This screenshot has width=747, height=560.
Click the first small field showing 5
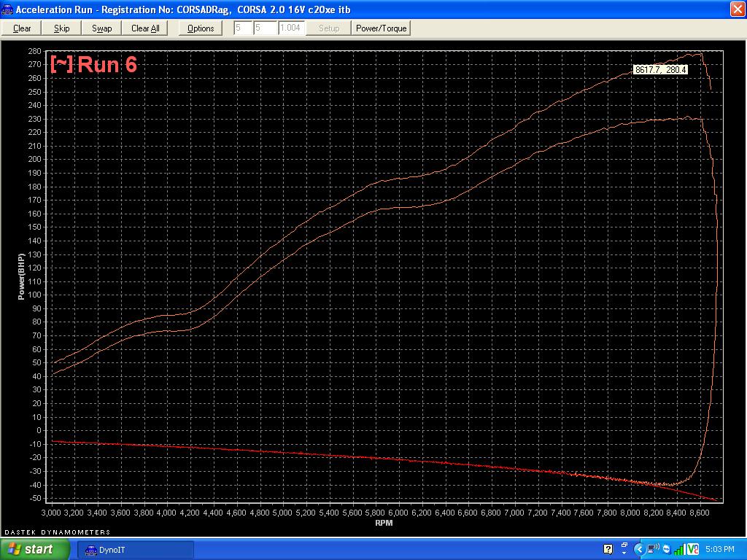coord(242,28)
